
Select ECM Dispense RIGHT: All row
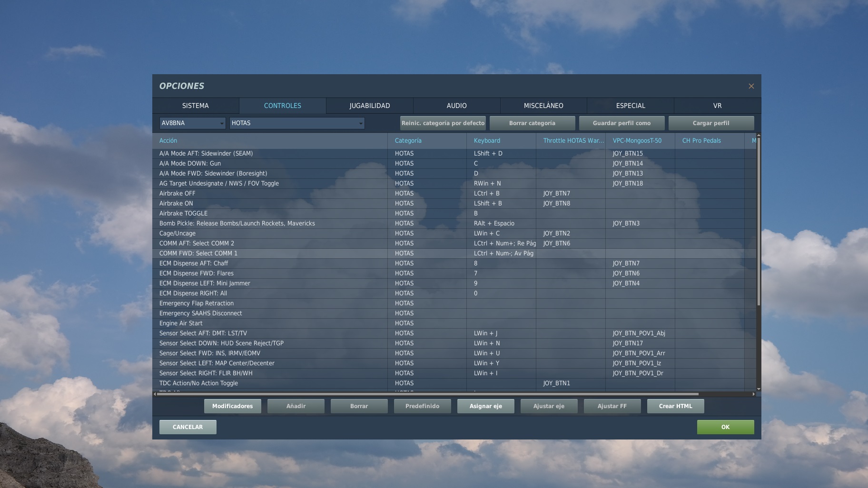click(x=454, y=293)
